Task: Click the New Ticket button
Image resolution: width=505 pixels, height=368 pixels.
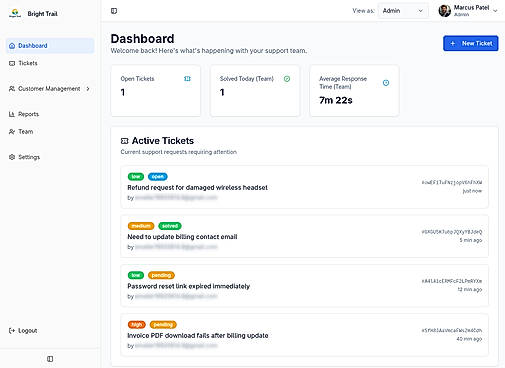Action: 471,43
